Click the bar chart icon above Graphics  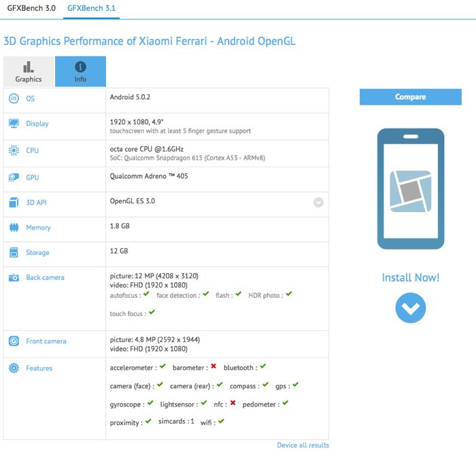tap(29, 67)
